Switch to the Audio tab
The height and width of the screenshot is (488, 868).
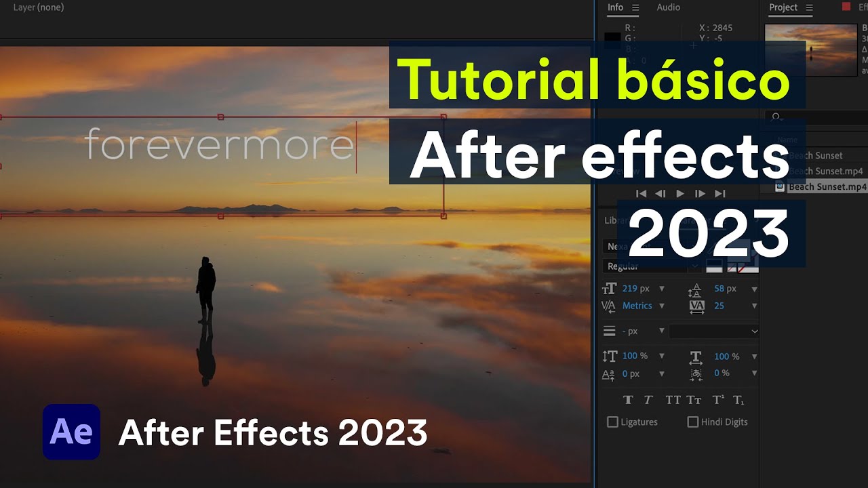tap(668, 7)
